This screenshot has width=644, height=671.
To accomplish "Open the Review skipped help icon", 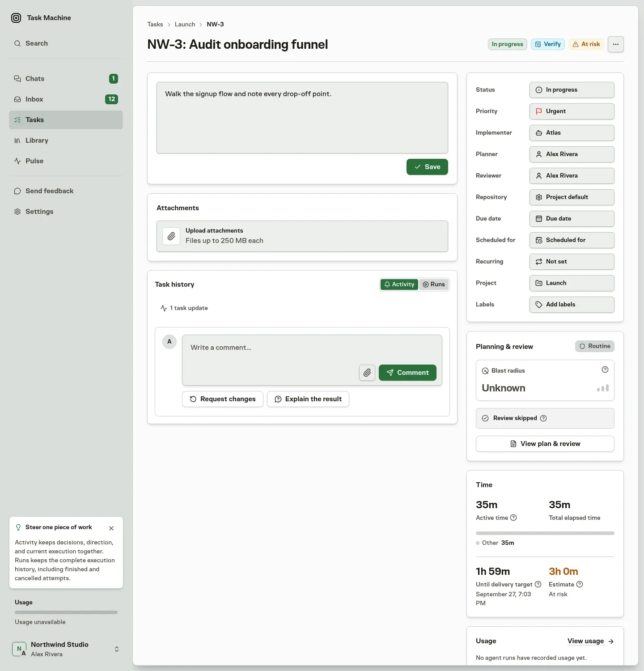I will coord(543,418).
